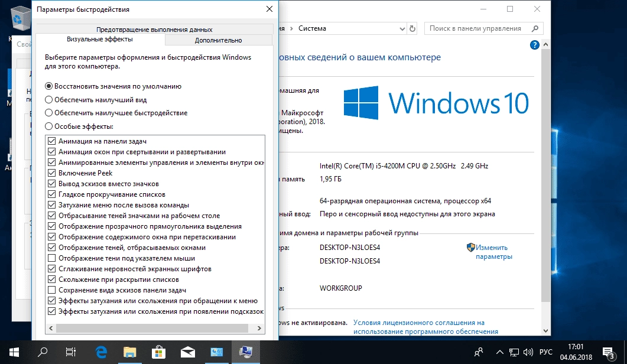Click shield icon beside Изменить параметры

tap(470, 247)
